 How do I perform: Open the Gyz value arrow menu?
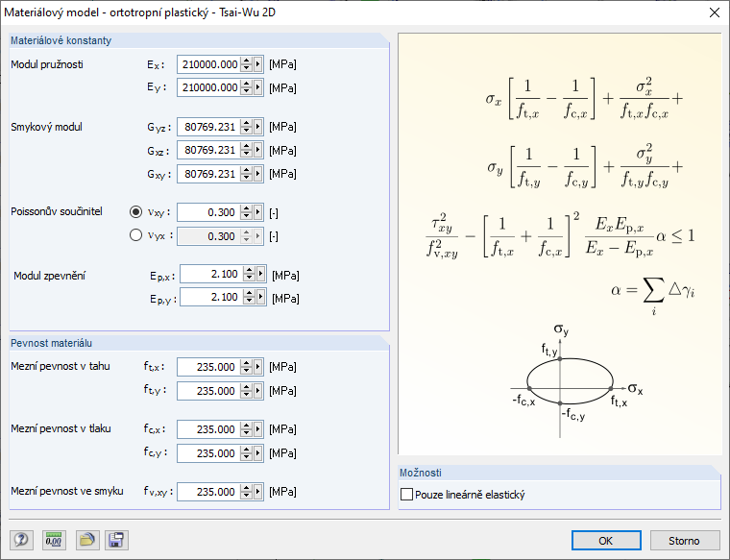pos(258,127)
